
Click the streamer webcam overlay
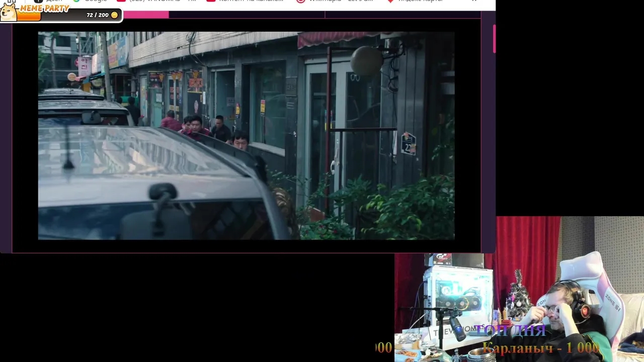click(x=519, y=289)
